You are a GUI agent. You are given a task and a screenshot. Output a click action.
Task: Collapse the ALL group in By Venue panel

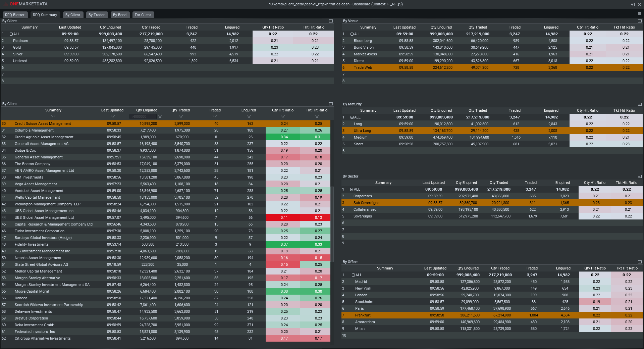click(352, 34)
